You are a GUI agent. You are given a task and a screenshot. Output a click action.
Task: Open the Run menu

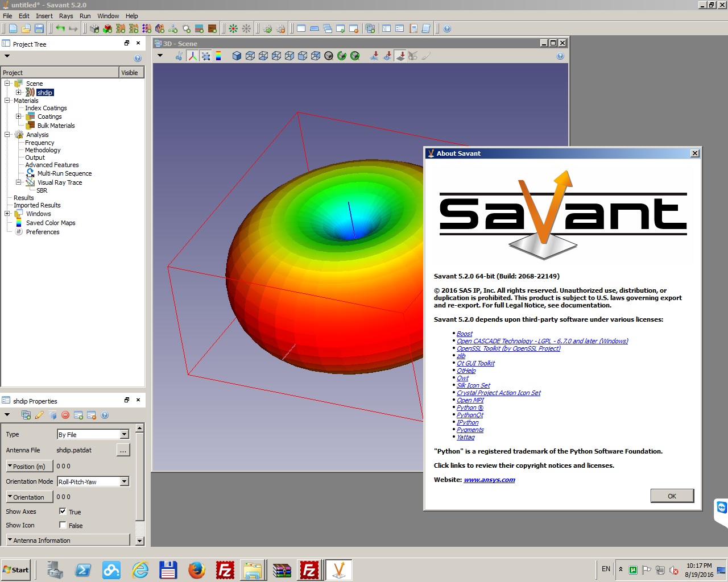pyautogui.click(x=85, y=16)
